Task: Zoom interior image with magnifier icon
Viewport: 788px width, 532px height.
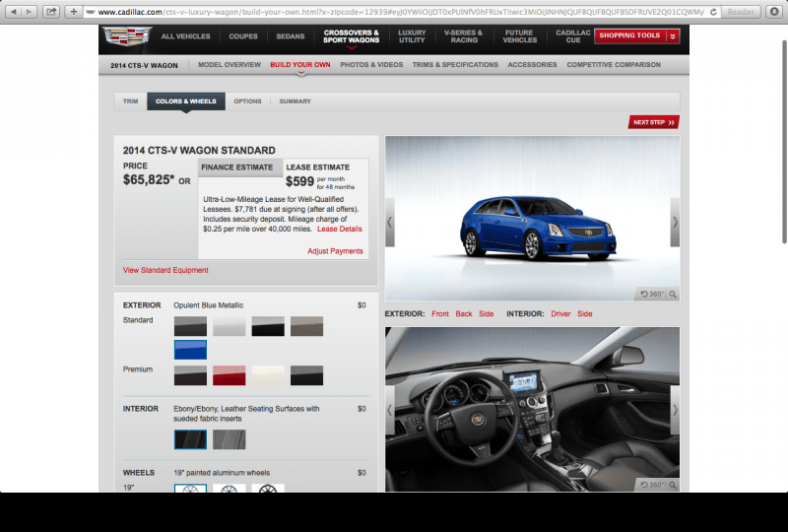Action: [673, 485]
